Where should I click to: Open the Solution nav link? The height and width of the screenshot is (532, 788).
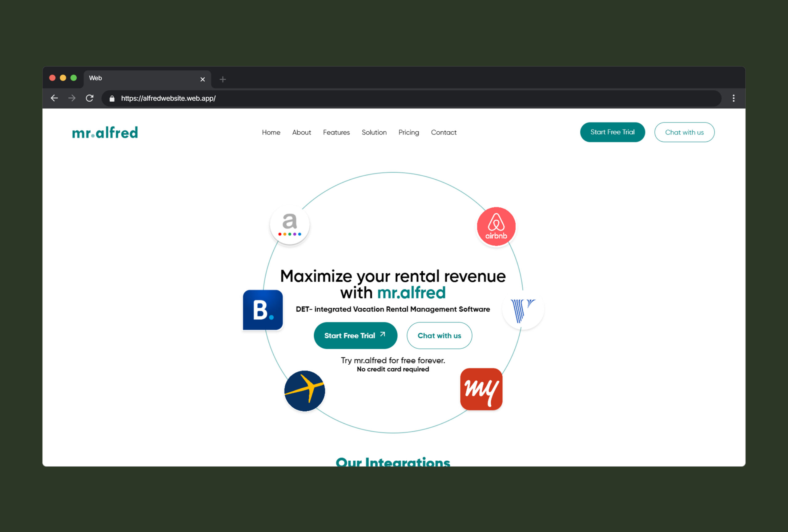click(374, 133)
